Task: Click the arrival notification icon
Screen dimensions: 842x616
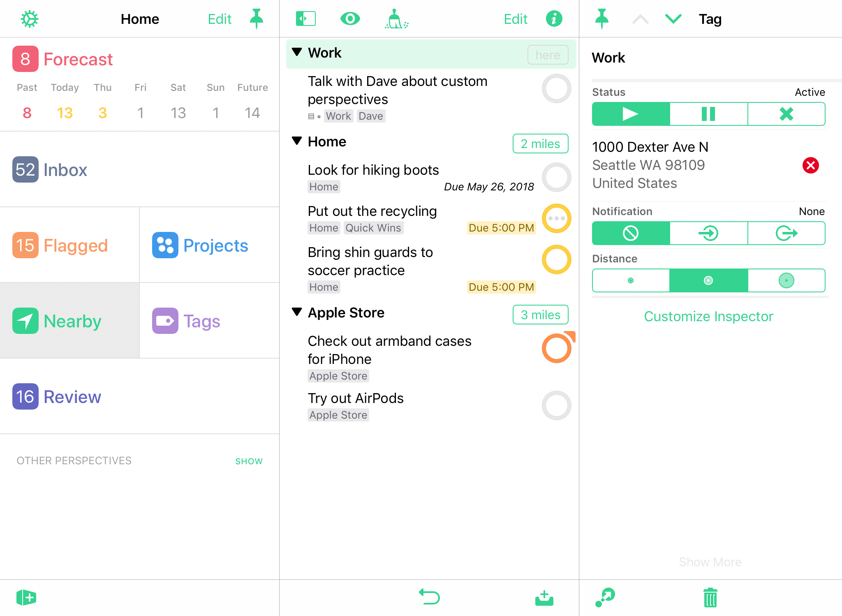Action: tap(708, 232)
